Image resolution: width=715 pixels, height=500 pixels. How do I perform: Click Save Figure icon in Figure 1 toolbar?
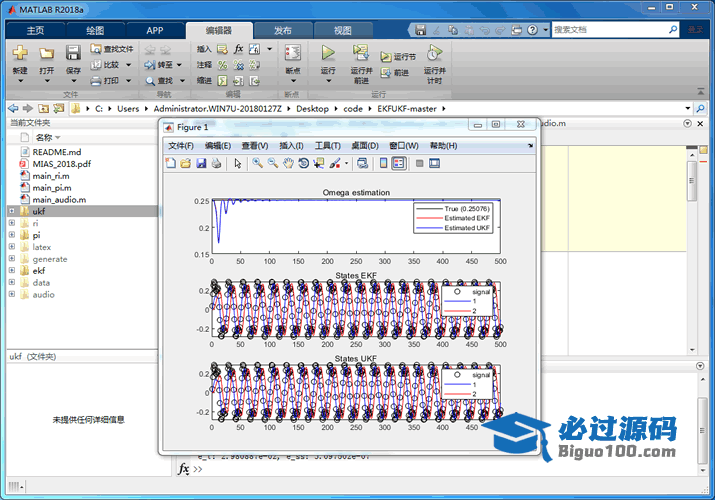pyautogui.click(x=201, y=163)
